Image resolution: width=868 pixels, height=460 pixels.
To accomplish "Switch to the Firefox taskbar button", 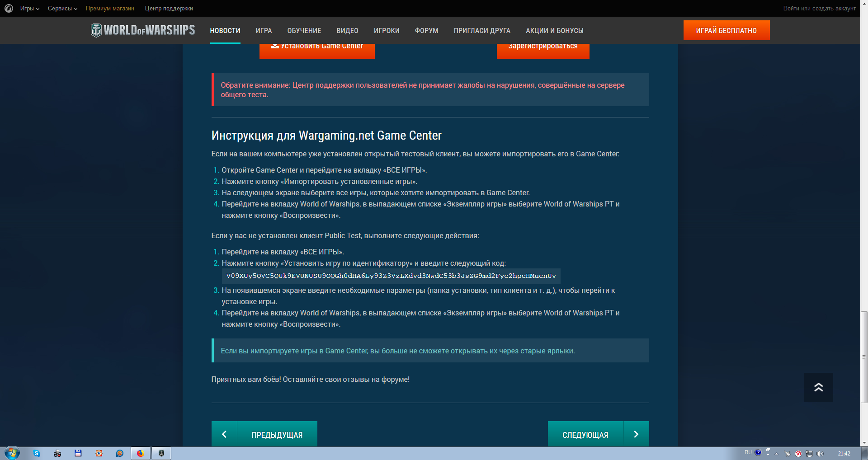I will point(141,453).
